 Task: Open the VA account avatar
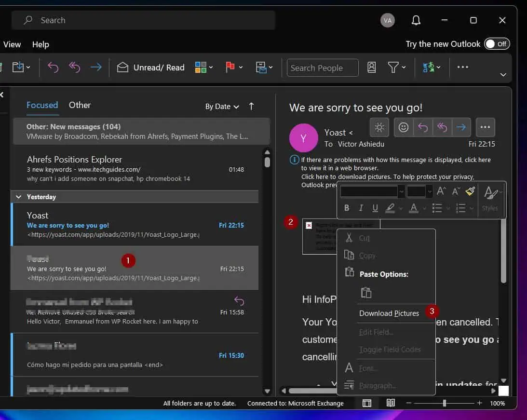(388, 20)
